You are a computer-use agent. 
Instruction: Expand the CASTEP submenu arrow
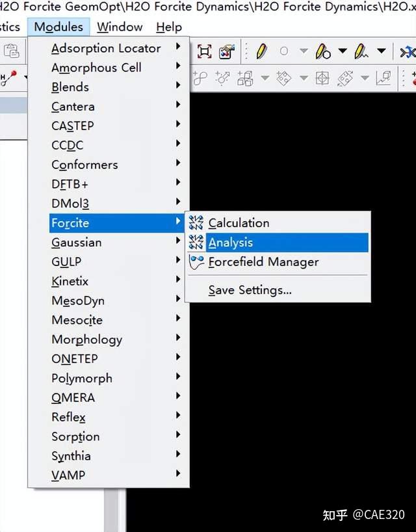[178, 124]
